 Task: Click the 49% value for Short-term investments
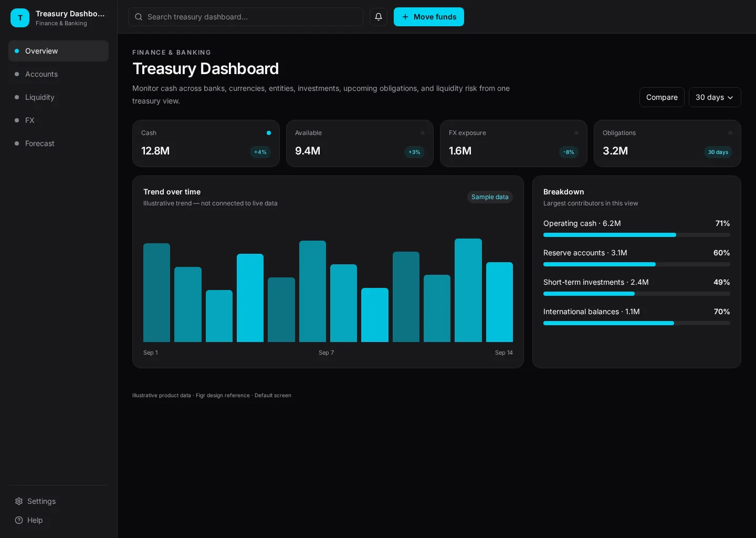722,282
